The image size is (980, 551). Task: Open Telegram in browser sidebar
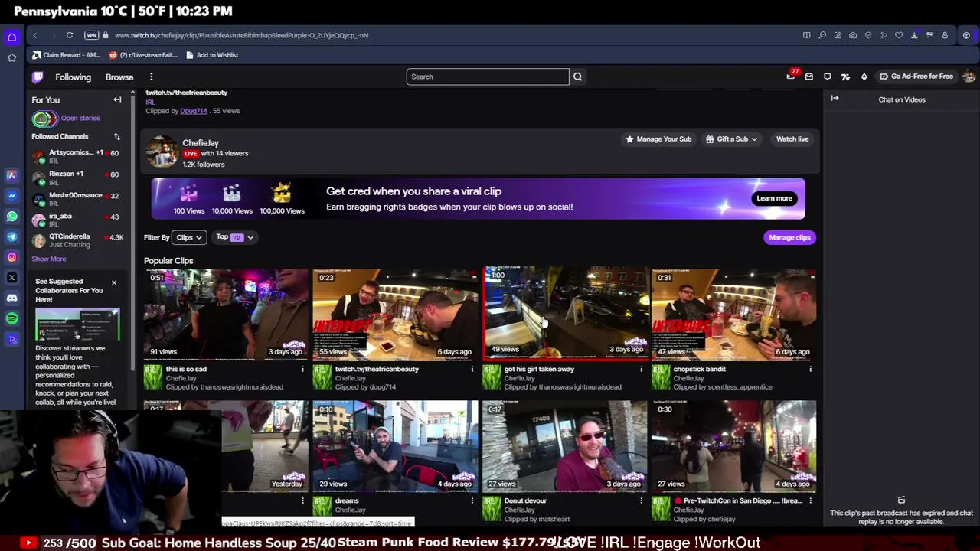pos(11,237)
